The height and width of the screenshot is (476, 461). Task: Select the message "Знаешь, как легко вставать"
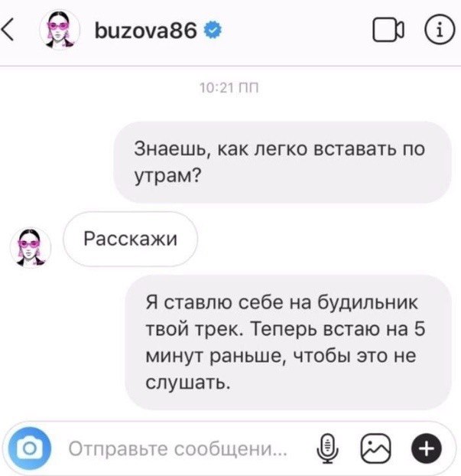282,162
